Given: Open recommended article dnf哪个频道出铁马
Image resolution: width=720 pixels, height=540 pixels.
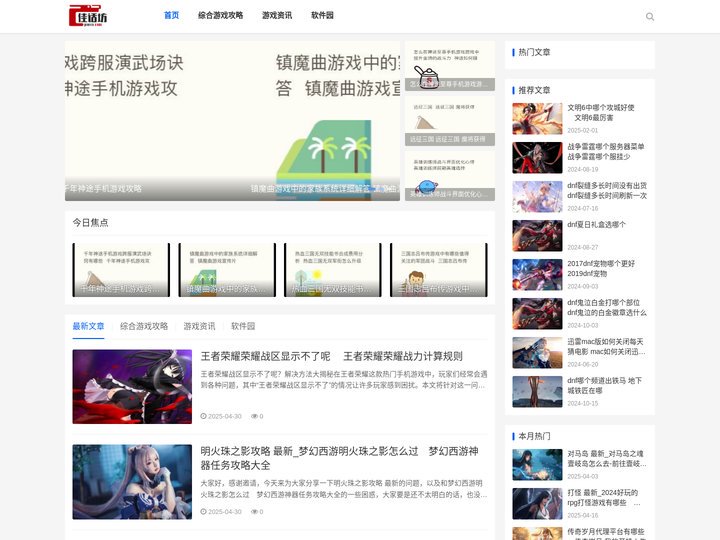Looking at the screenshot, I should tap(604, 386).
